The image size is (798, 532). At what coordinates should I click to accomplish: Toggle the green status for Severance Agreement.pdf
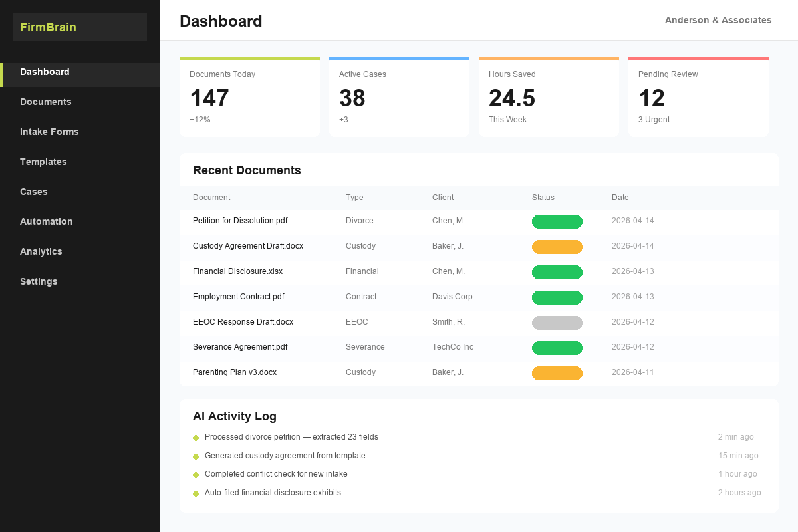pos(557,348)
